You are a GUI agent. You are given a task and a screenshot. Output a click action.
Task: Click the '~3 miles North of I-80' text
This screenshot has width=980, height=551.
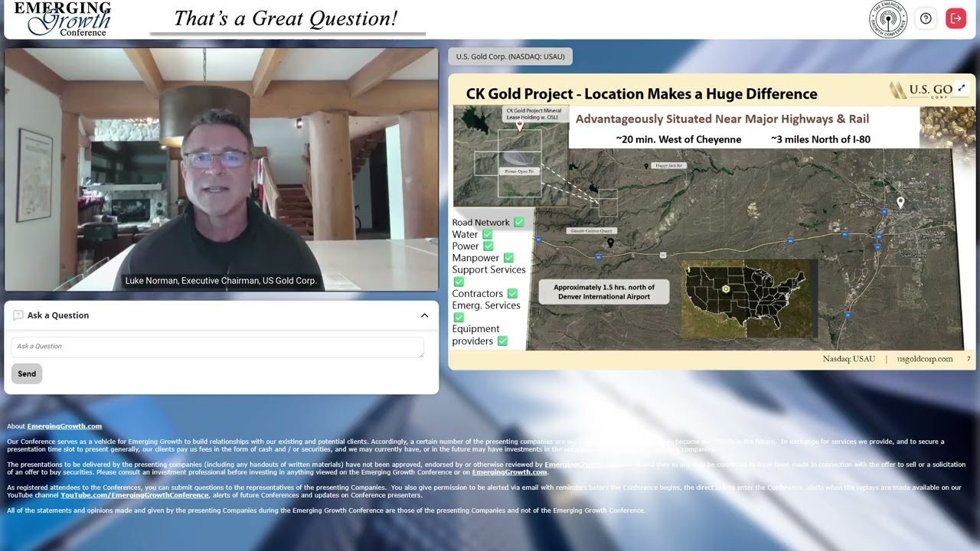click(x=820, y=139)
